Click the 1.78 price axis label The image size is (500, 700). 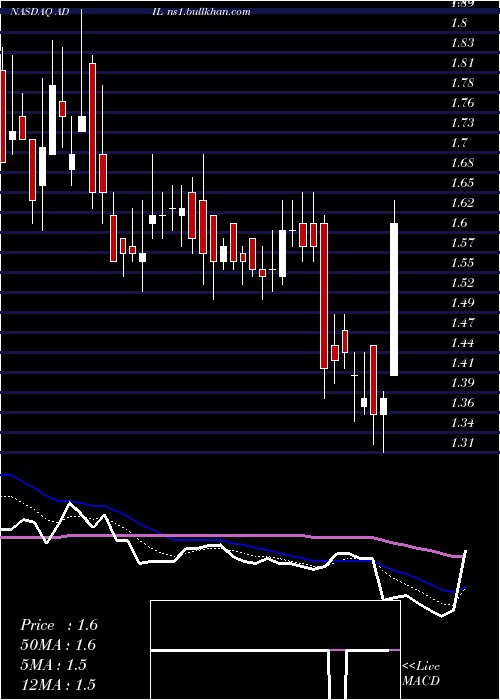click(x=462, y=83)
